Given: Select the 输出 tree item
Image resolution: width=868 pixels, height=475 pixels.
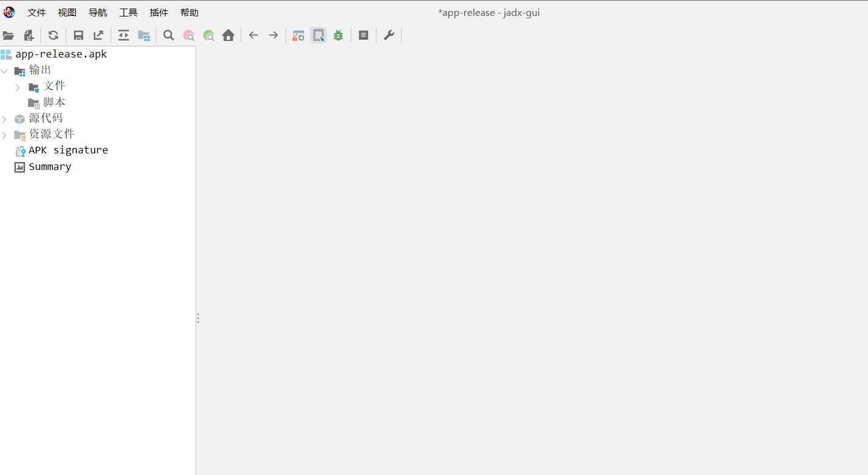Looking at the screenshot, I should (x=40, y=70).
